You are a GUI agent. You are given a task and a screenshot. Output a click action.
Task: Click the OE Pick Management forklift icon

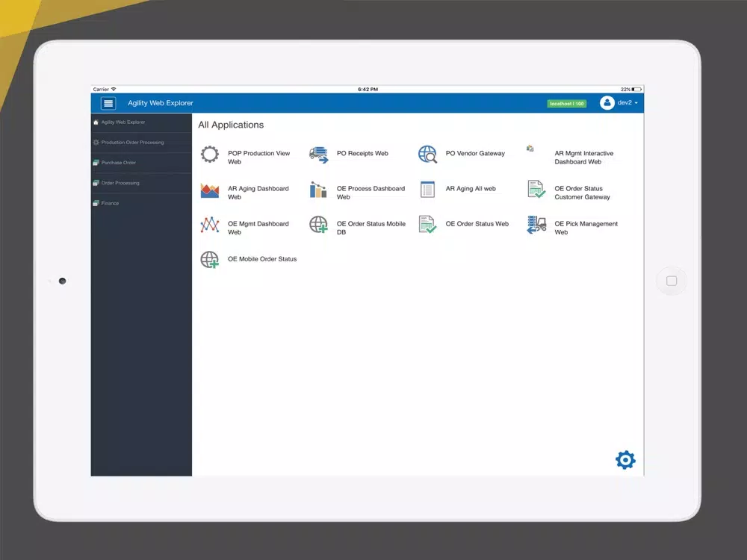(536, 225)
